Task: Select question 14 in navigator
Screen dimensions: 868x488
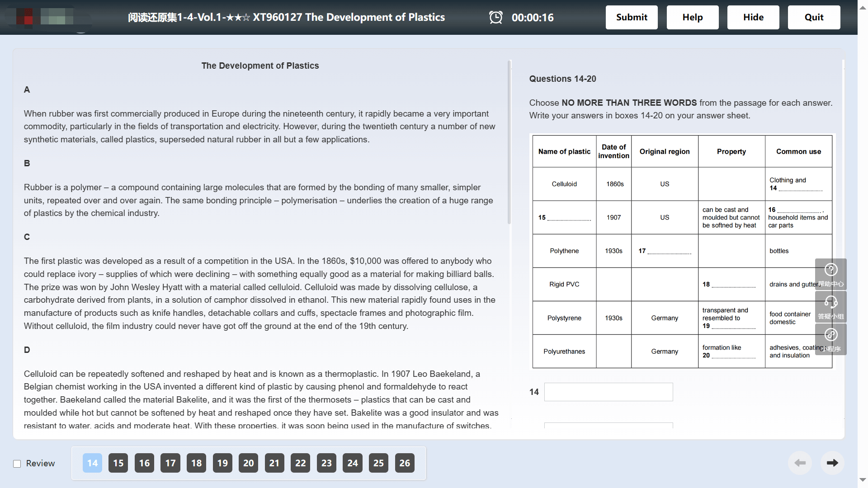Action: tap(92, 463)
